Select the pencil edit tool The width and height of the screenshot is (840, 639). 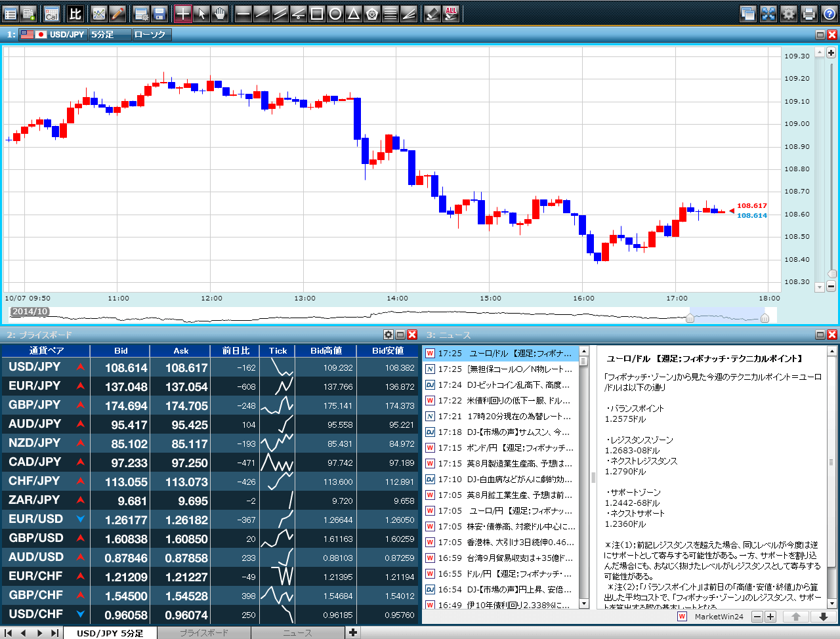pyautogui.click(x=117, y=13)
